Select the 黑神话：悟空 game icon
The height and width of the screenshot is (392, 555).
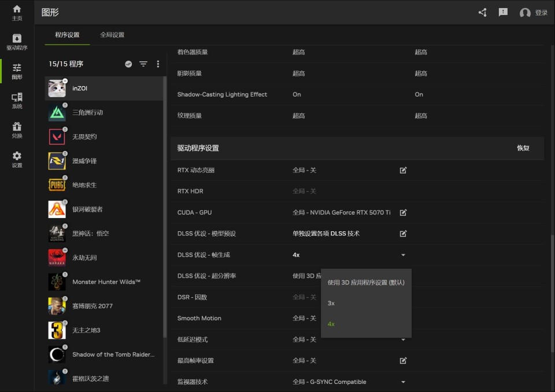57,234
